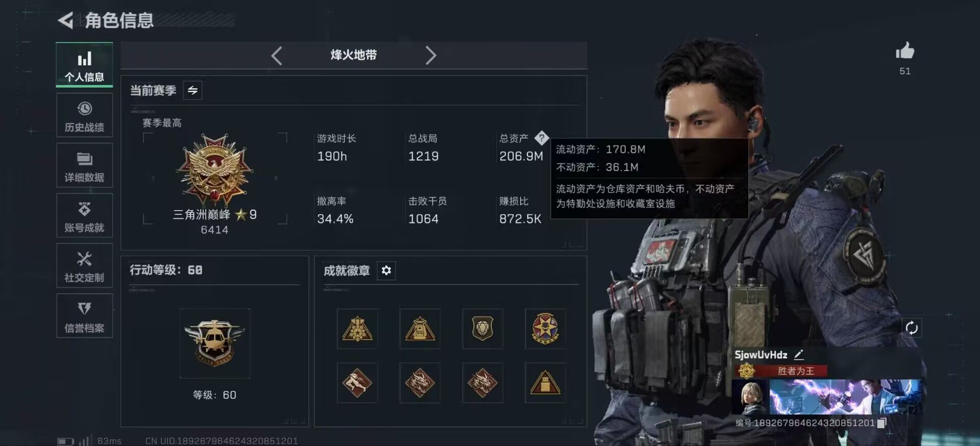Copy the player ID number
This screenshot has width=980, height=446.
pyautogui.click(x=882, y=423)
